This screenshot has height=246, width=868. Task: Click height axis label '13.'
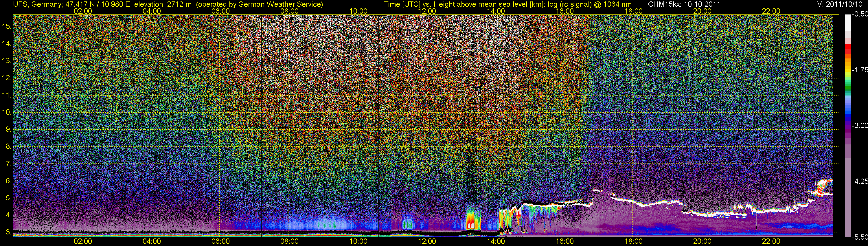(7, 61)
